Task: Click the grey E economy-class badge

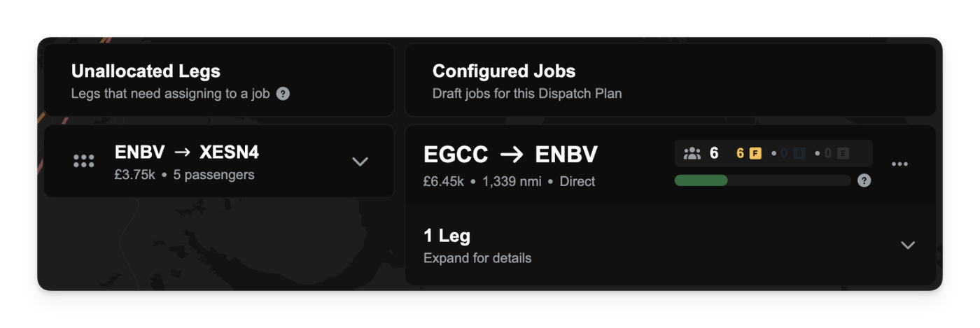Action: tap(843, 153)
